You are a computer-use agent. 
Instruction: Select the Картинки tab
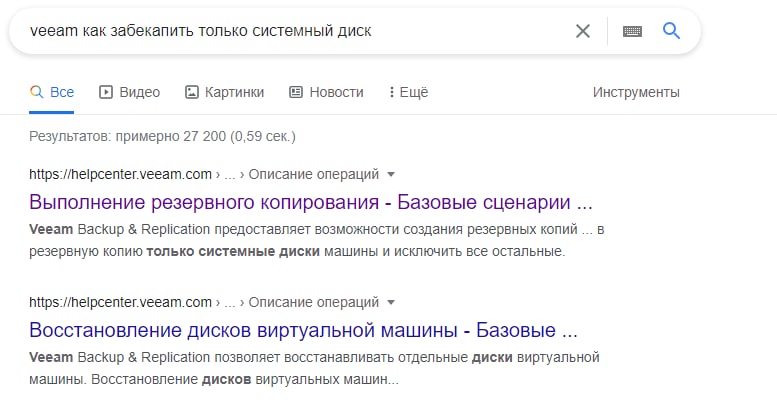pyautogui.click(x=234, y=92)
